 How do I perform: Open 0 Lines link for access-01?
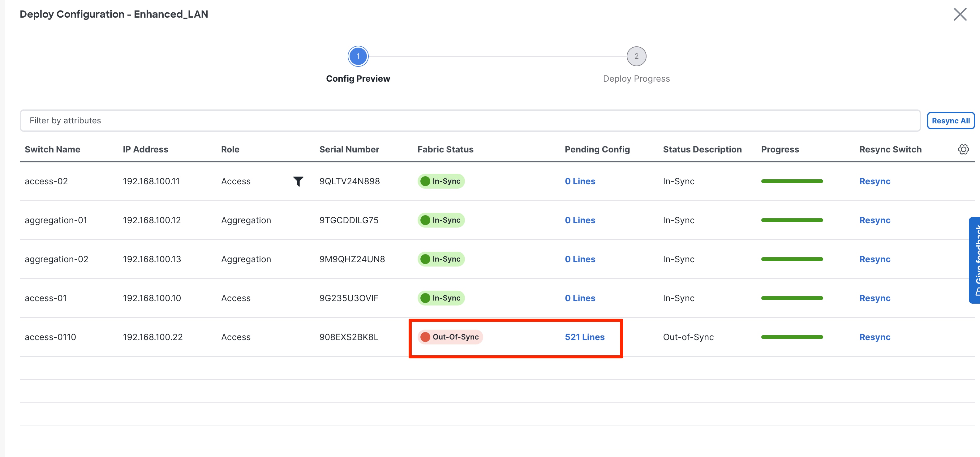(x=580, y=298)
